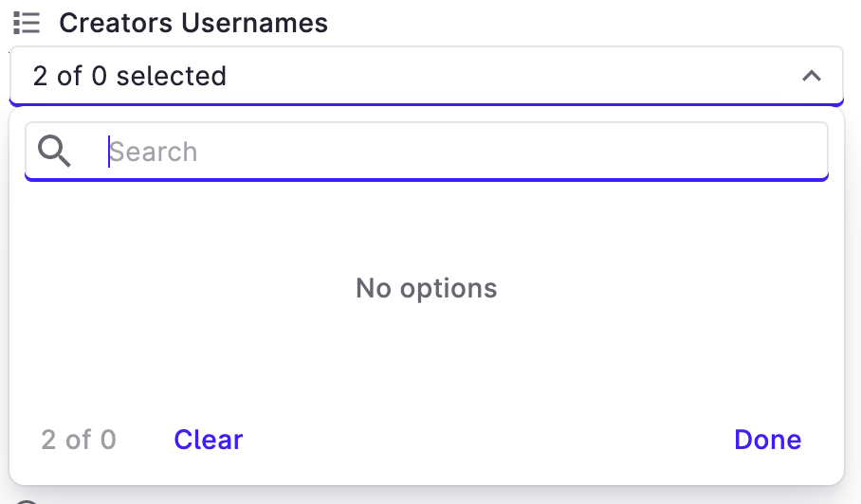Click the "No options" message
861x504 pixels.
click(426, 288)
